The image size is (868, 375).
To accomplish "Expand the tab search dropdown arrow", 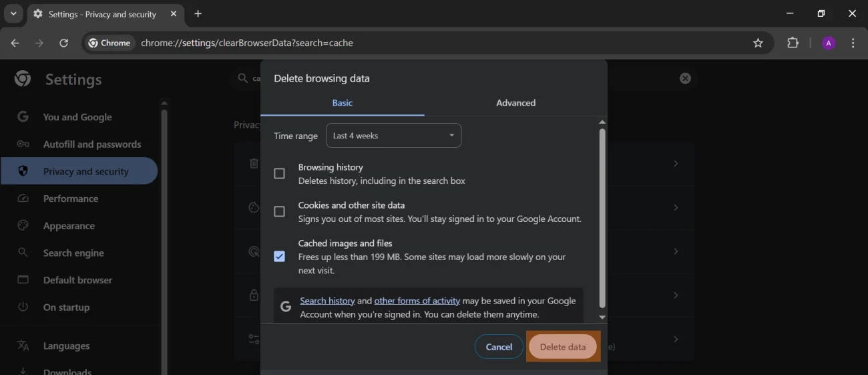I will coord(13,14).
